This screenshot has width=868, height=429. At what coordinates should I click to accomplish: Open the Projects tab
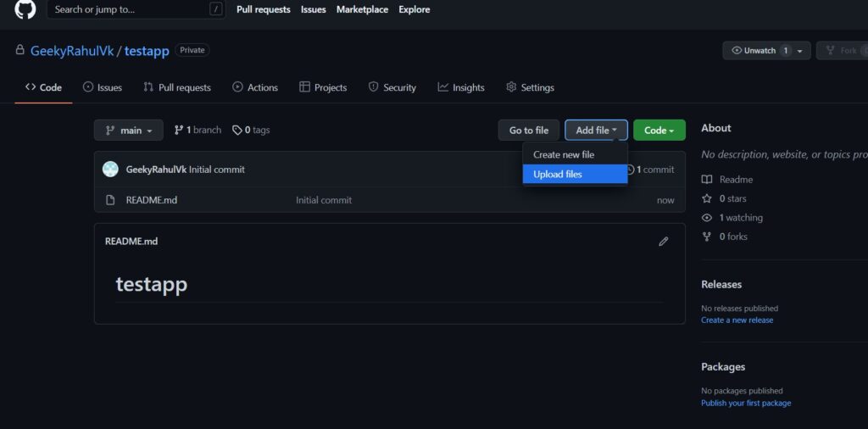pos(323,87)
